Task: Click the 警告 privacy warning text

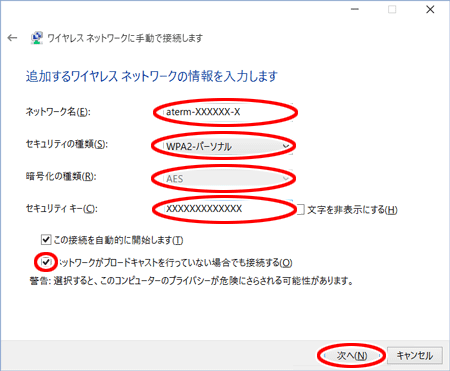Action: (x=191, y=281)
